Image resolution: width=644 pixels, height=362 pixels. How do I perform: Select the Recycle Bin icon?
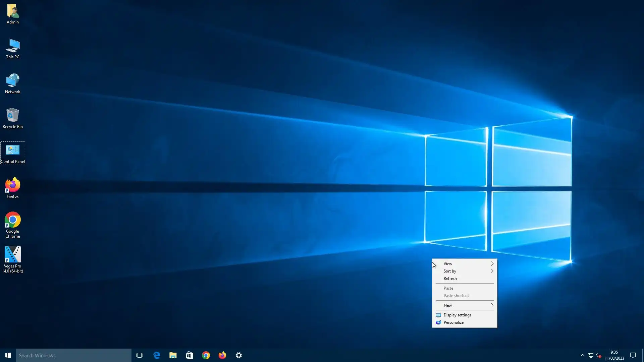tap(12, 115)
